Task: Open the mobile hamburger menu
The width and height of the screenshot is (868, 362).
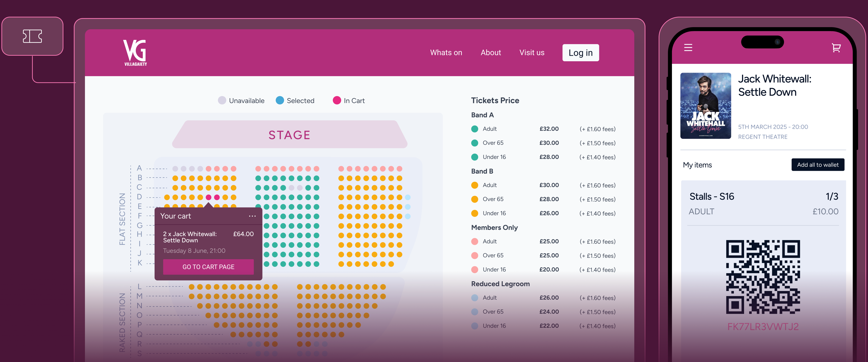Action: (688, 48)
